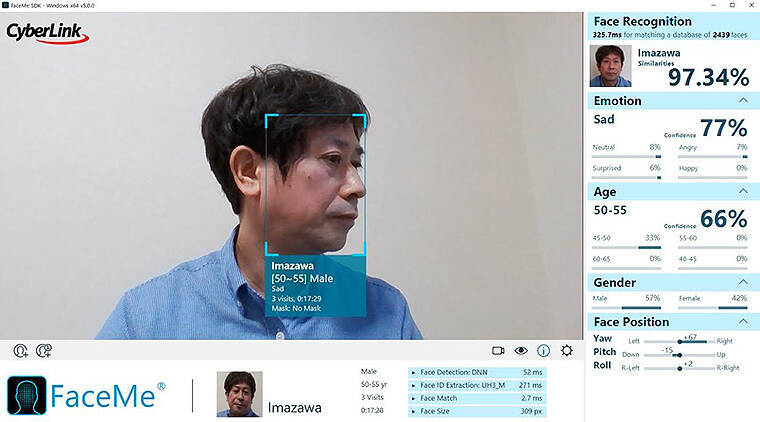Screen dimensions: 760x422
Task: Click the '0:17:28' duration in bottom bar
Action: 372,410
